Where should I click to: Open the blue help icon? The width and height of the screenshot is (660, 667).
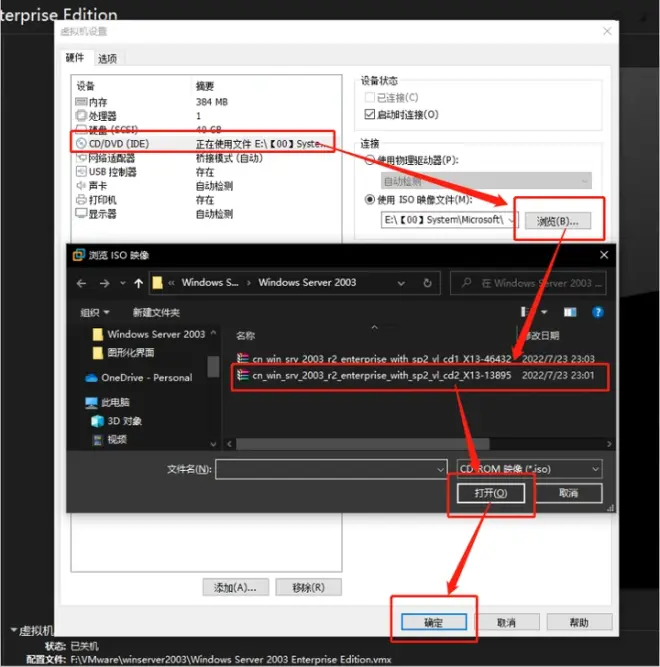597,312
